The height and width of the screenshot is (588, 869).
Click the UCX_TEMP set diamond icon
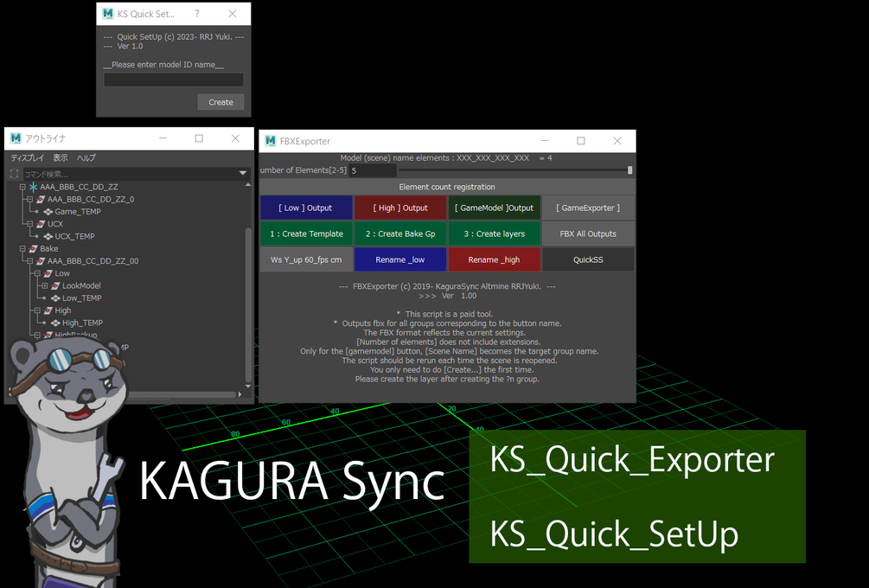[48, 236]
